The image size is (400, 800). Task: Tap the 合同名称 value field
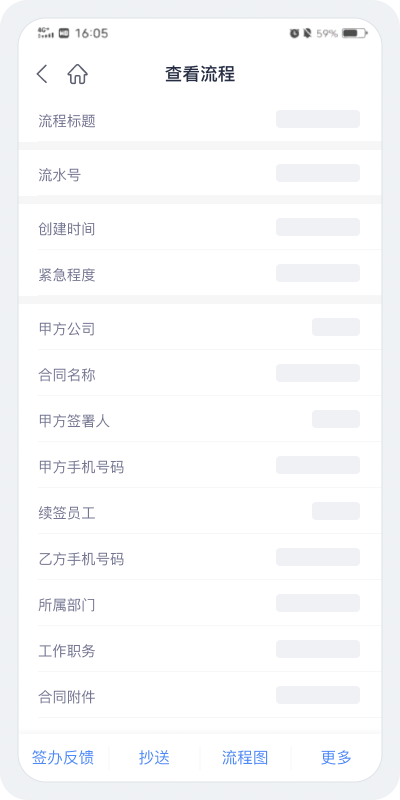[x=318, y=373]
